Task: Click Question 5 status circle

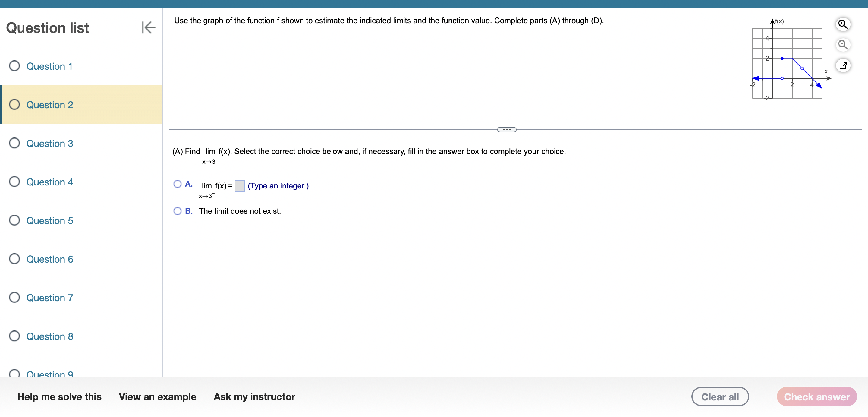Action: (x=14, y=220)
